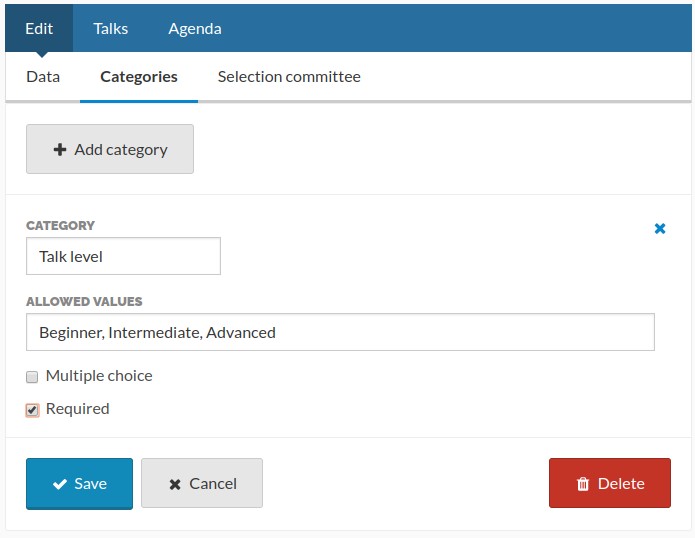Open the Edit tab in top bar

click(39, 28)
